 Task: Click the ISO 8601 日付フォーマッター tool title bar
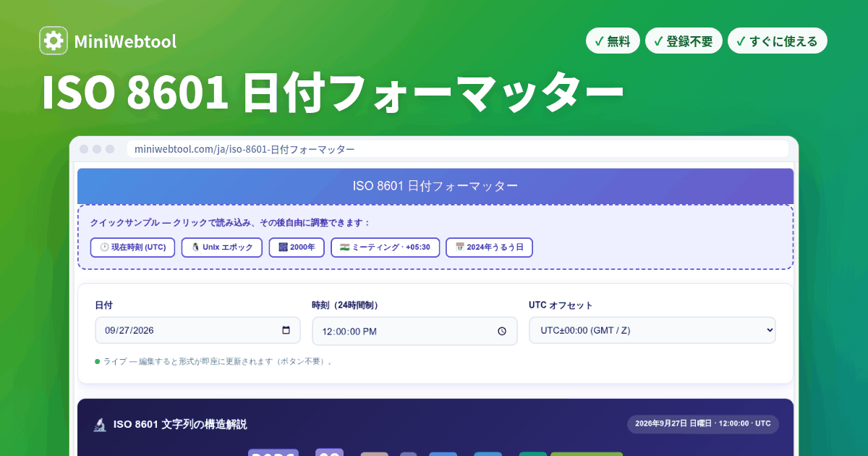click(x=435, y=186)
